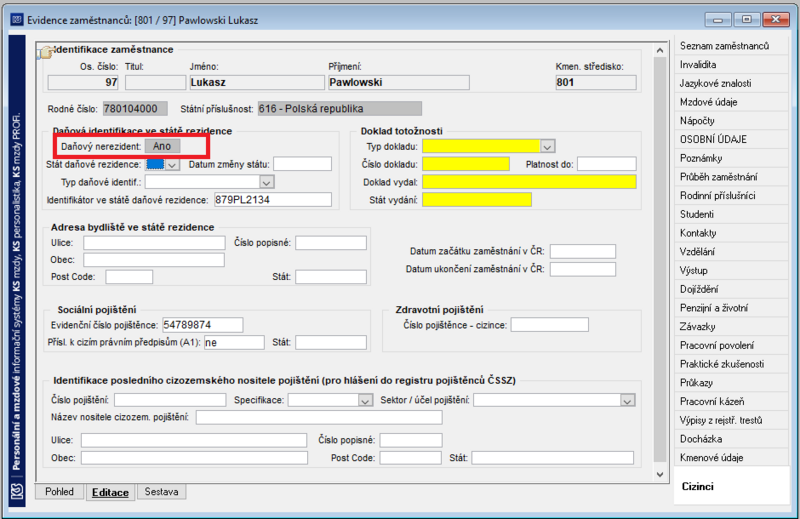Open Pracovní povolení
The height and width of the screenshot is (519, 800).
pyautogui.click(x=731, y=345)
